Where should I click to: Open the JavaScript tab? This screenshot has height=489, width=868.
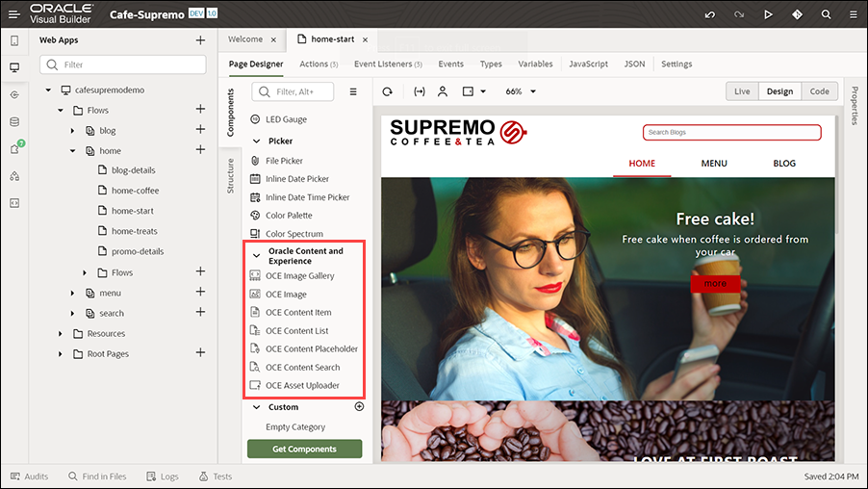pyautogui.click(x=588, y=64)
